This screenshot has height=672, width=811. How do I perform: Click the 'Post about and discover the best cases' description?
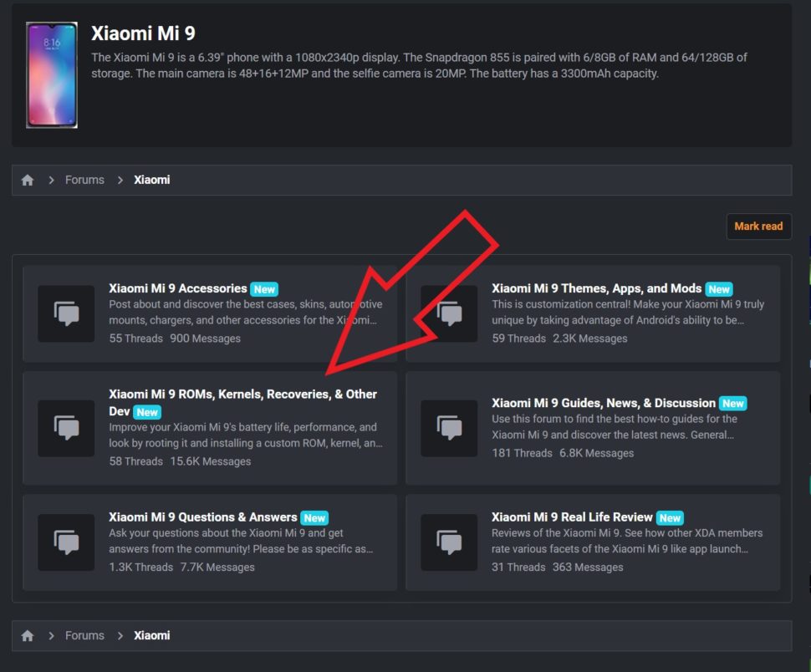pyautogui.click(x=246, y=313)
